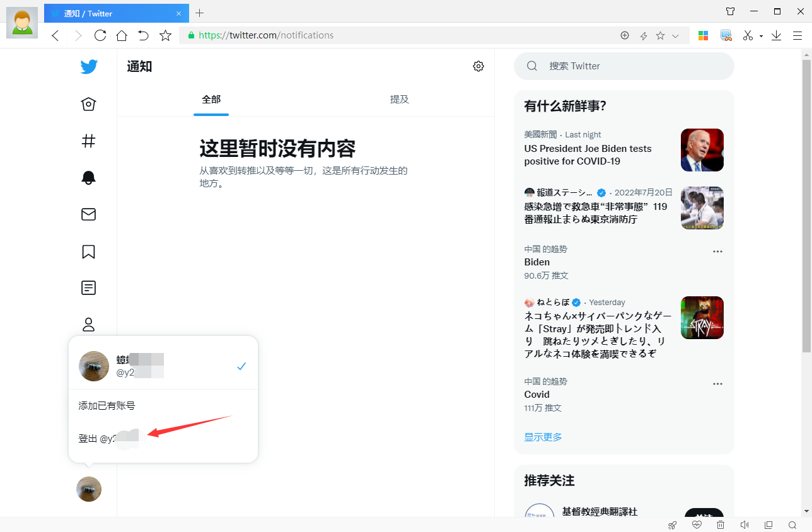Open the colorful grid apps icon
The width and height of the screenshot is (812, 532).
click(704, 36)
